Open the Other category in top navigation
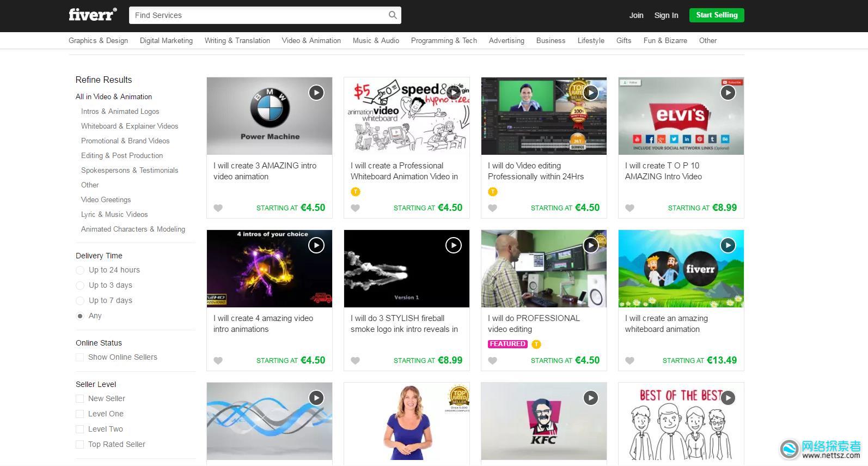 click(708, 40)
